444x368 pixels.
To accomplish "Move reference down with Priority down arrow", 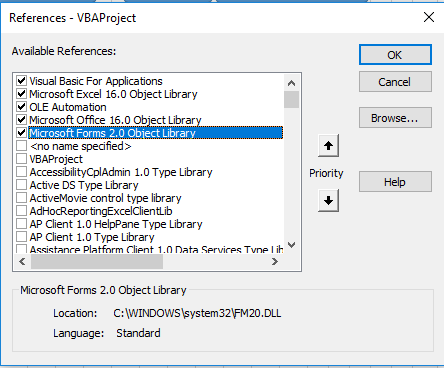I will pyautogui.click(x=328, y=200).
